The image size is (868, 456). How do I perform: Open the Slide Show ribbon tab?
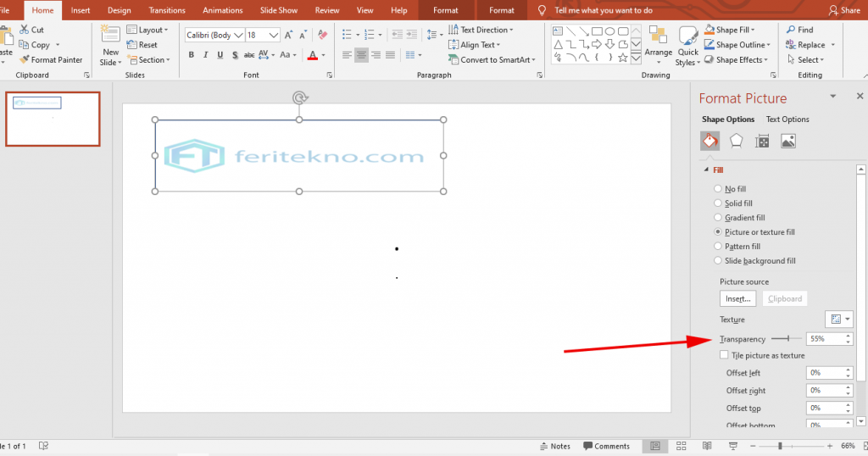click(x=278, y=10)
